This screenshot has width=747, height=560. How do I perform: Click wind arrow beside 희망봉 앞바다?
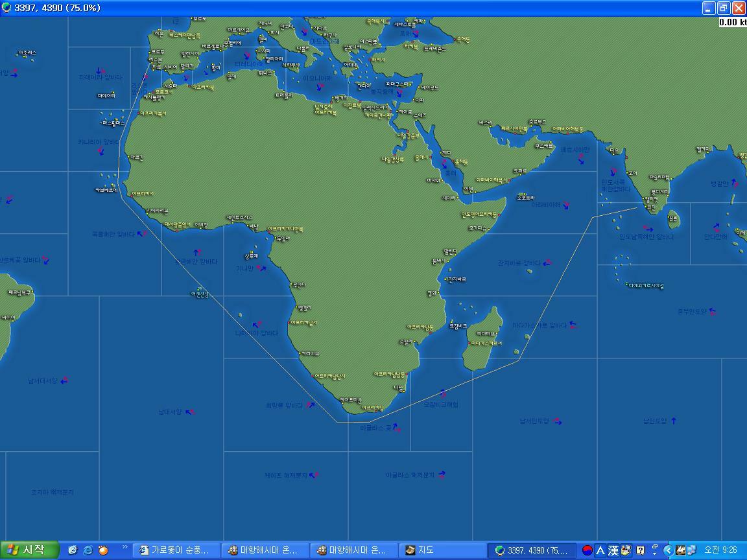311,405
